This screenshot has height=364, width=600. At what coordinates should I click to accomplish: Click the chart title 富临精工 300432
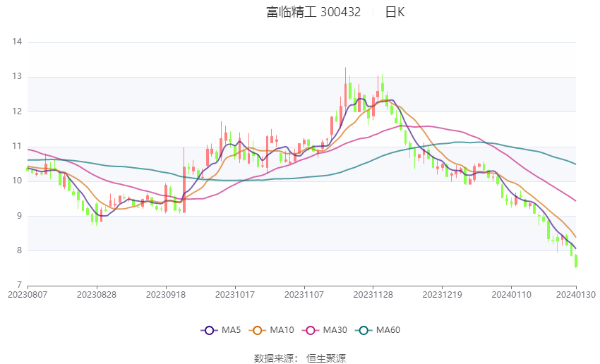[x=313, y=12]
